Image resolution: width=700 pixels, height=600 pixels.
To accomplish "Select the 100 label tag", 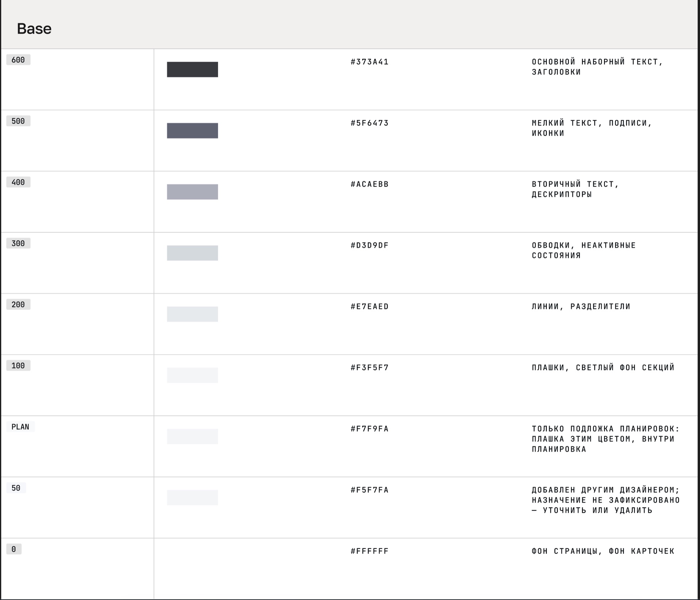I will pos(18,366).
